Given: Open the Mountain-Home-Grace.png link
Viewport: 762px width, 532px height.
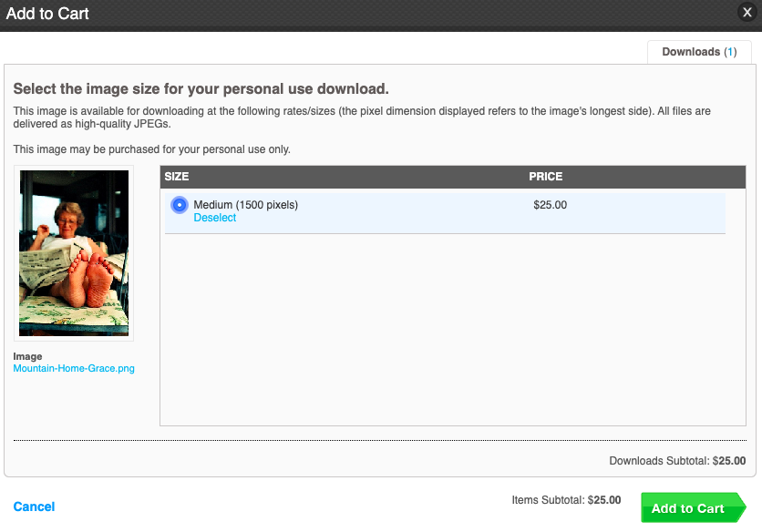Looking at the screenshot, I should tap(74, 368).
